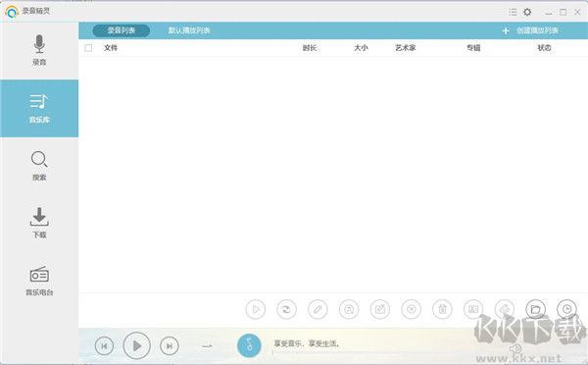588x365 pixels.
Task: Sort by the 状态 status column header
Action: coord(544,48)
